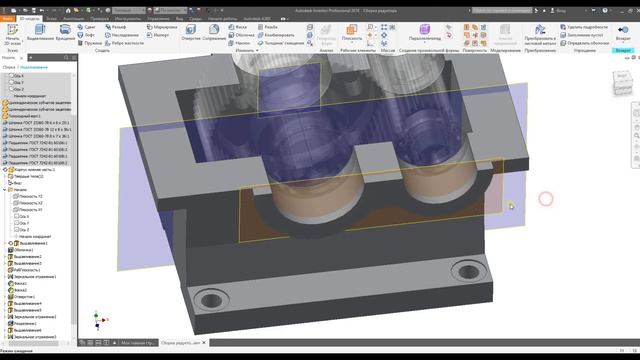Click the Моделирование browser link
640x360 pixels.
pyautogui.click(x=34, y=67)
